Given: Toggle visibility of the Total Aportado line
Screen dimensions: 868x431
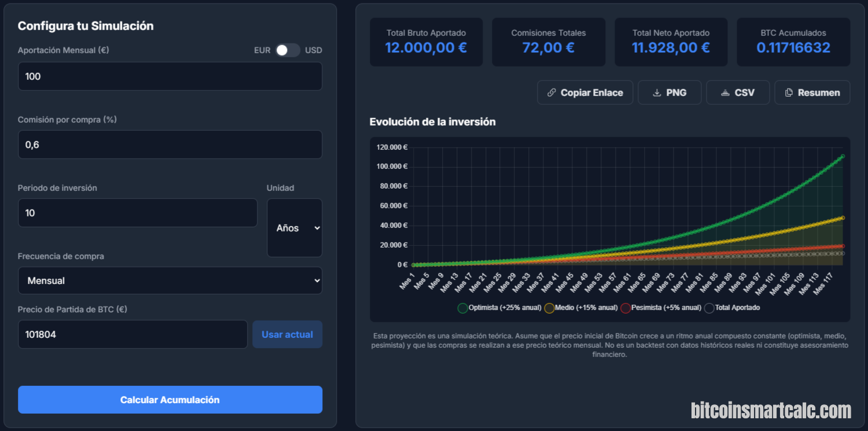Looking at the screenshot, I should (709, 308).
